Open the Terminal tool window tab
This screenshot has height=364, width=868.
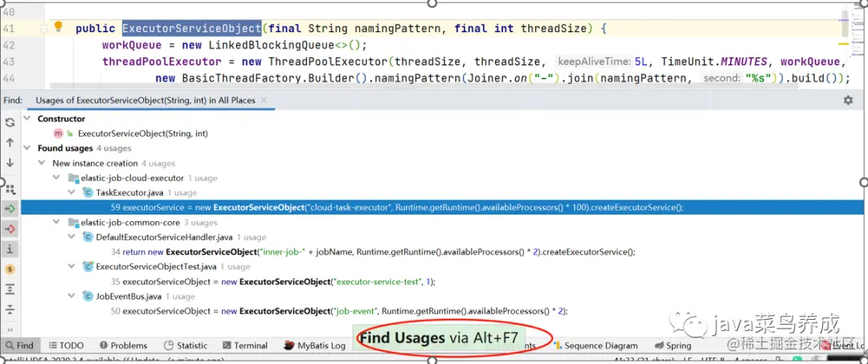coord(245,346)
